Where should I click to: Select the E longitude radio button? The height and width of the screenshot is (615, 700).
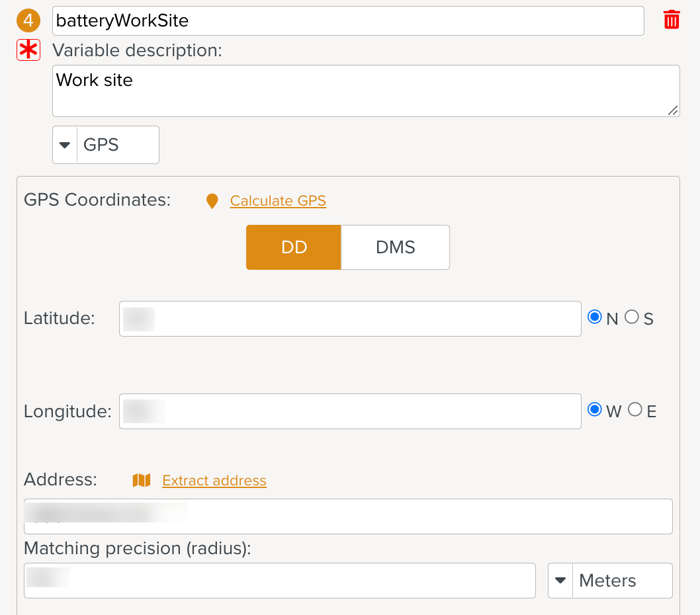(x=635, y=409)
